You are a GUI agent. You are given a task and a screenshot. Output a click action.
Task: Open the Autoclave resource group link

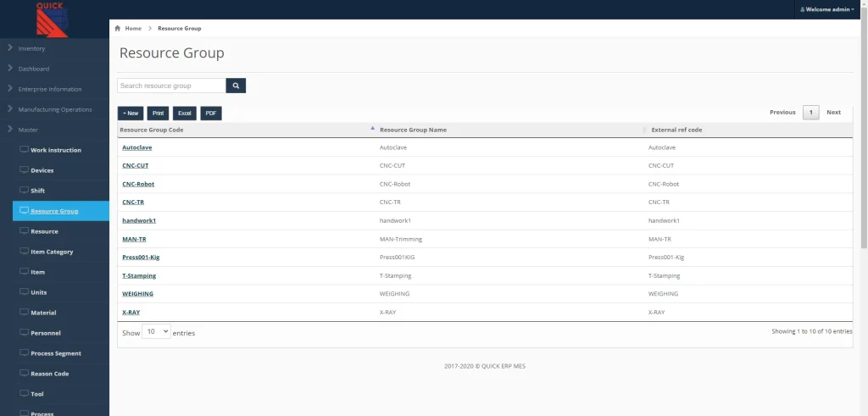(137, 147)
